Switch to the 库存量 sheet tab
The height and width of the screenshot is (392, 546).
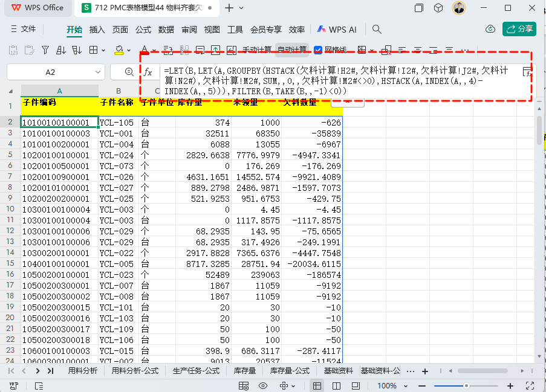point(244,371)
